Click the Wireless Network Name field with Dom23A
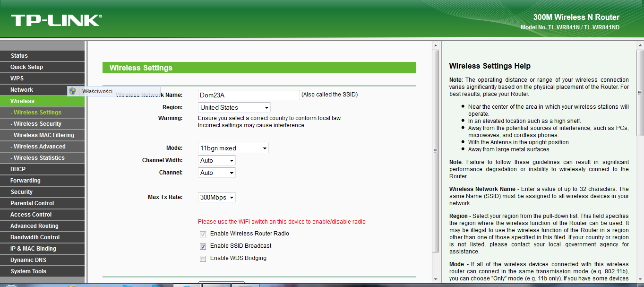The image size is (644, 287). [x=249, y=95]
